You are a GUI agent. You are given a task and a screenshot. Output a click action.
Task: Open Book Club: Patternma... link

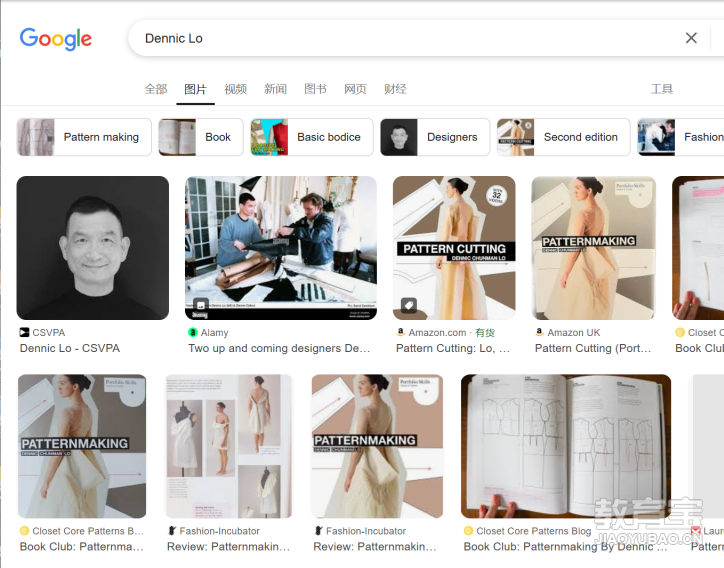pyautogui.click(x=82, y=547)
